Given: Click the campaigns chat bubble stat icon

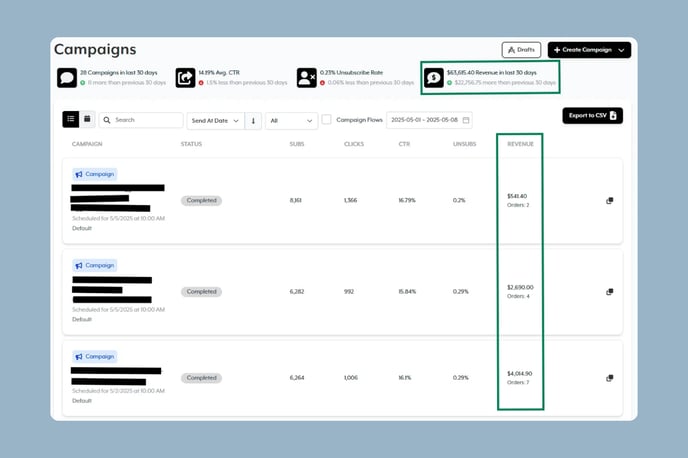Looking at the screenshot, I should tap(67, 78).
